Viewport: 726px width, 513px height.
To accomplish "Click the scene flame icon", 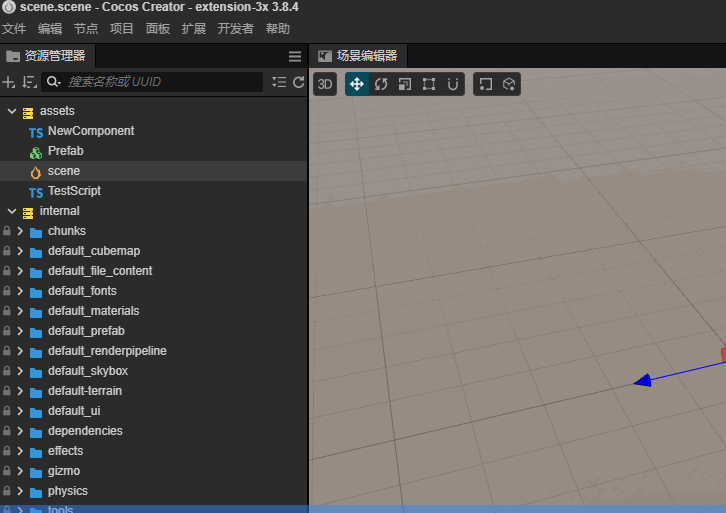I will (36, 172).
